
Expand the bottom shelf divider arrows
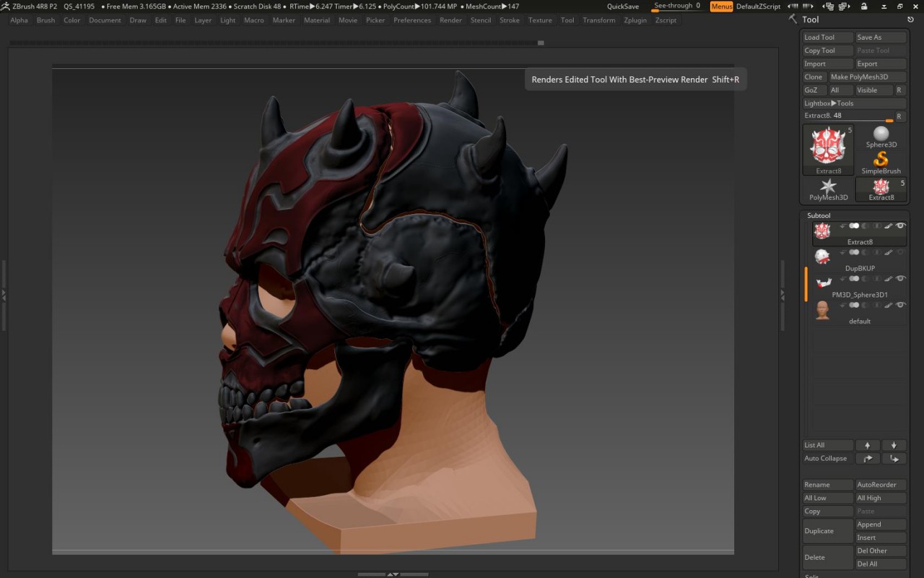pyautogui.click(x=393, y=574)
